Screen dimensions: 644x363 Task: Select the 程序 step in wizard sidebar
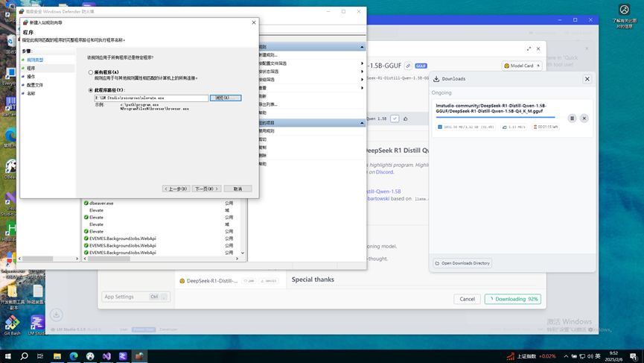pos(31,69)
